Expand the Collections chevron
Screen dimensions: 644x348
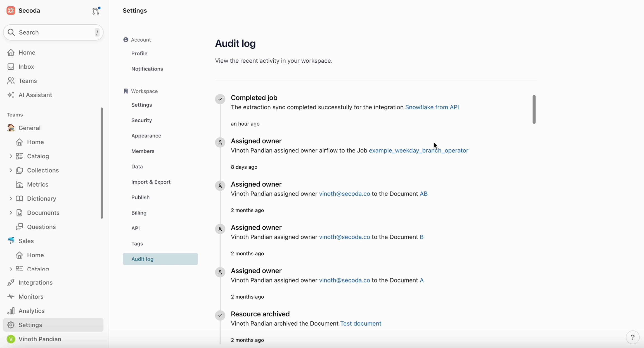coord(11,170)
